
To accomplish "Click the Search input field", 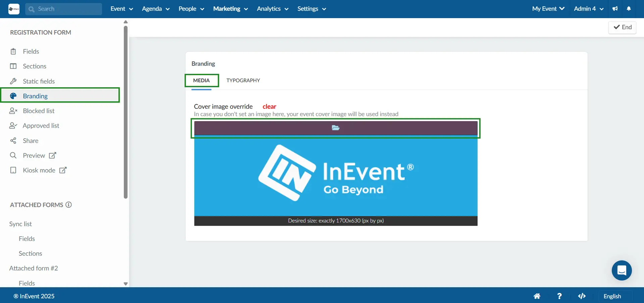I will tap(63, 9).
